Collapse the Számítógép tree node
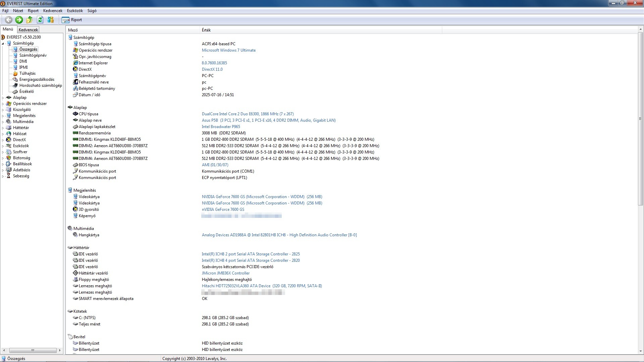This screenshot has width=644, height=362. pyautogui.click(x=3, y=44)
